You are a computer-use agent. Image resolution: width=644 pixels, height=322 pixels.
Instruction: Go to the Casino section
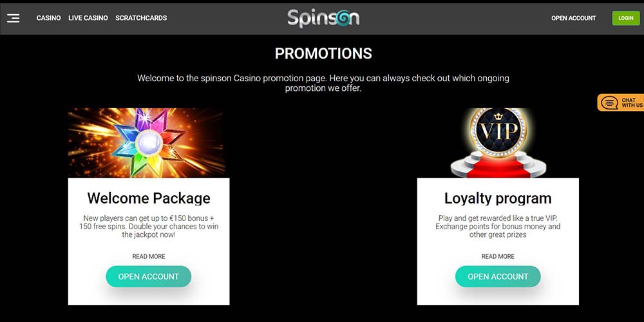tap(48, 18)
